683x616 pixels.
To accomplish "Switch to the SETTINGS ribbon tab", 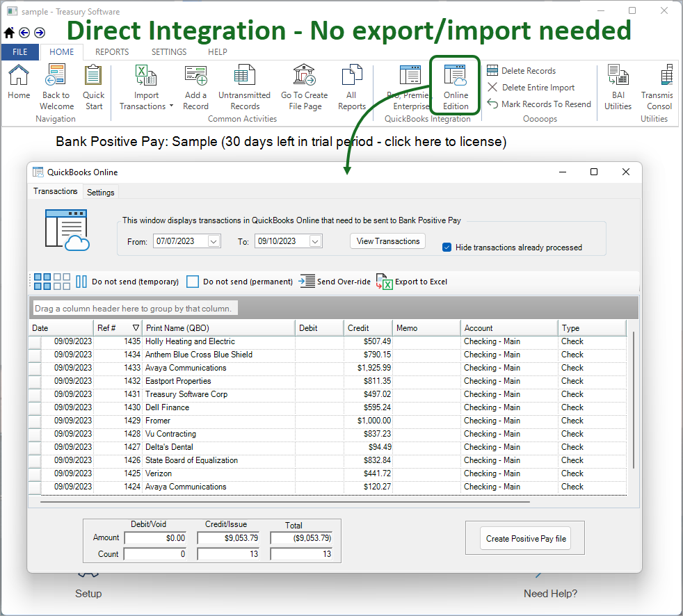I will 169,52.
